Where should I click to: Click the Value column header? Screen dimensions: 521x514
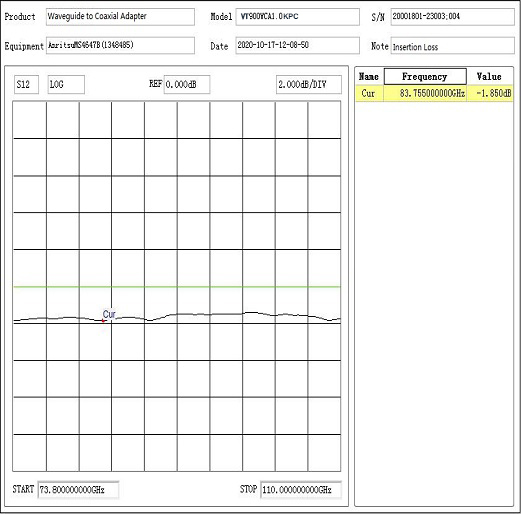tap(489, 77)
